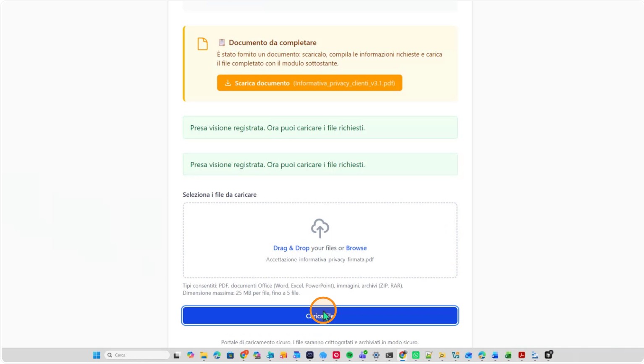Open WhatsApp from the taskbar
644x364 pixels.
[x=416, y=355]
